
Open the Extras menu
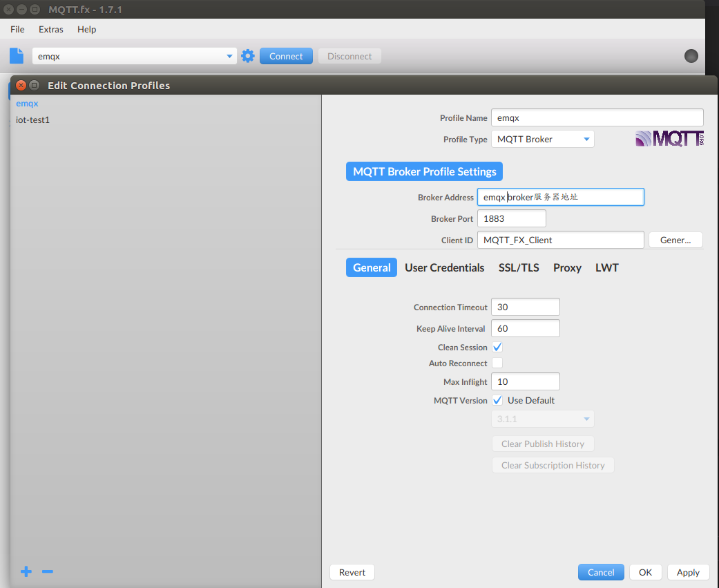51,29
